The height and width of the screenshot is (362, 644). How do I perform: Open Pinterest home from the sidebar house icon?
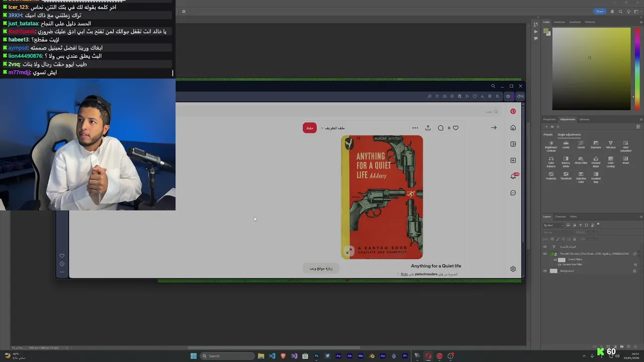(513, 128)
